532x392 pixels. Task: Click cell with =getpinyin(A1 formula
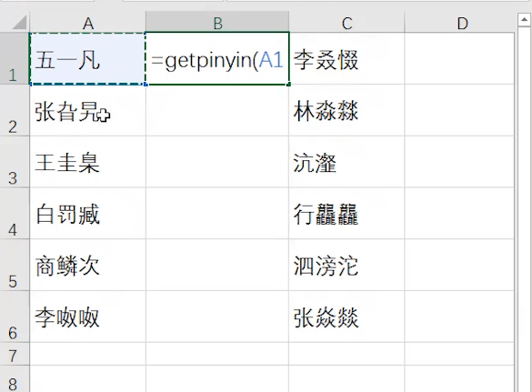[x=217, y=58]
